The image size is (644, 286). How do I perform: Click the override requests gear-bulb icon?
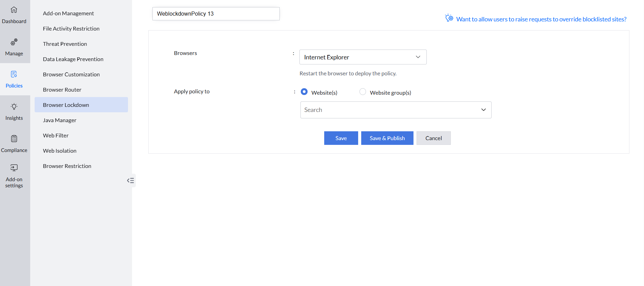449,18
